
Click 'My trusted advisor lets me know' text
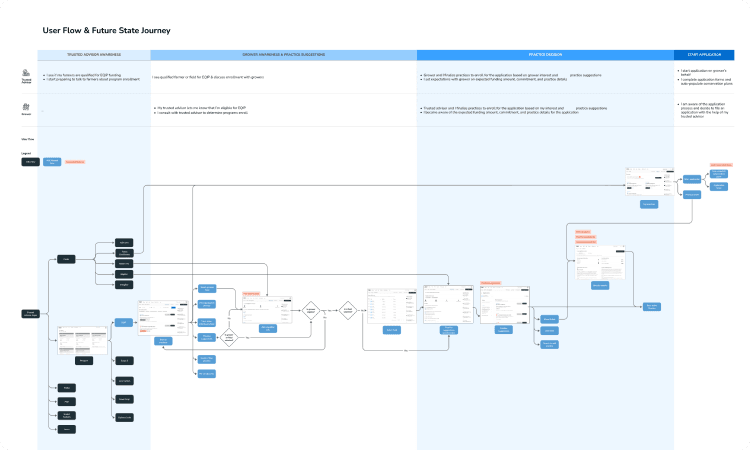201,108
